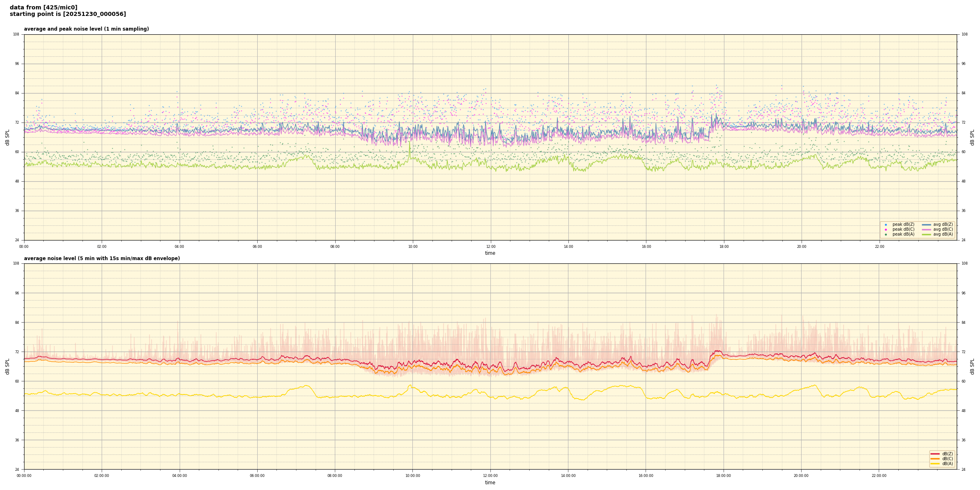Select the avg dB(Z) legend line entry
The width and height of the screenshot is (980, 490).
click(x=927, y=225)
